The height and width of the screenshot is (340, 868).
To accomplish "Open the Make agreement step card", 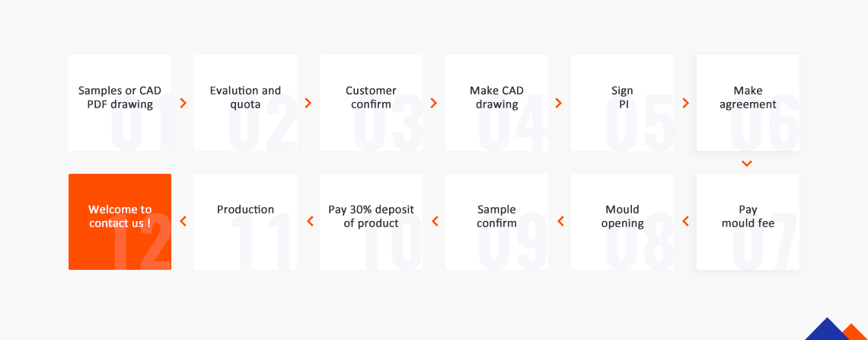I will (x=748, y=102).
